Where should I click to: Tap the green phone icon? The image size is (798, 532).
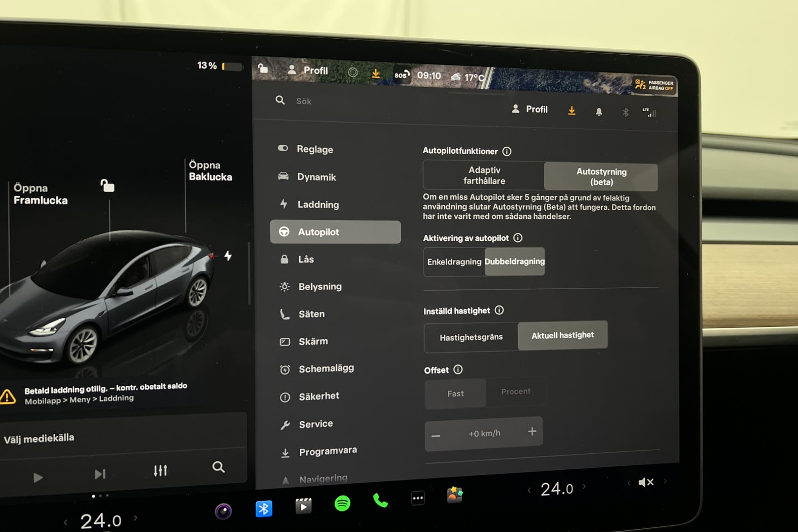(380, 500)
